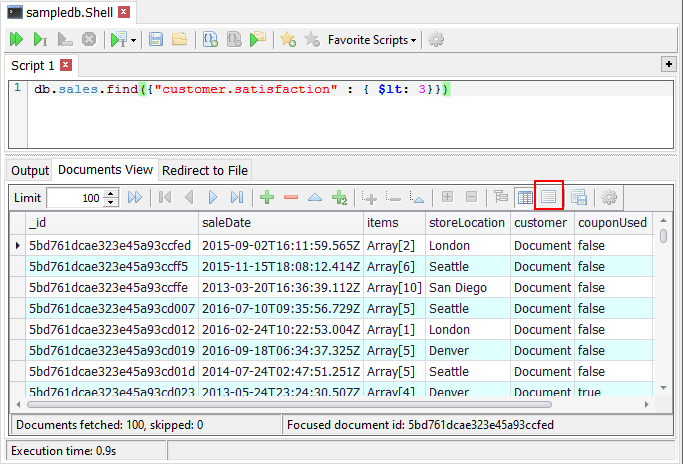Run the script with the green play button

pos(17,40)
